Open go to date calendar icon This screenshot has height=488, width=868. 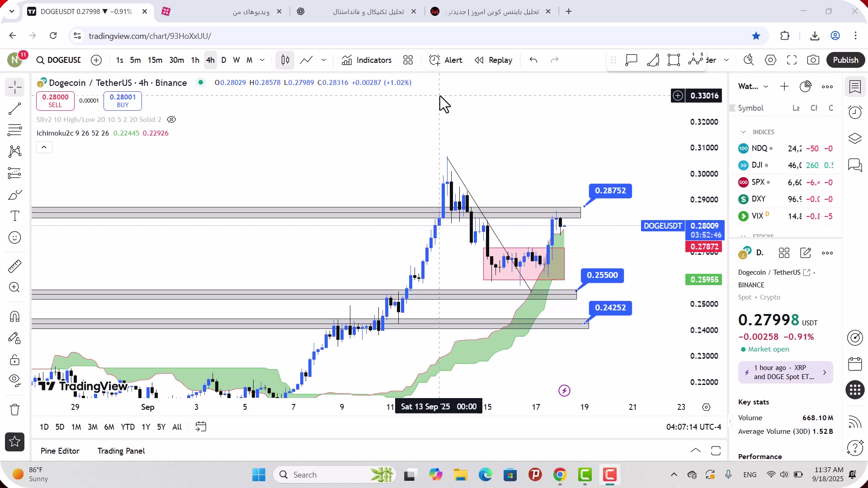pyautogui.click(x=201, y=427)
